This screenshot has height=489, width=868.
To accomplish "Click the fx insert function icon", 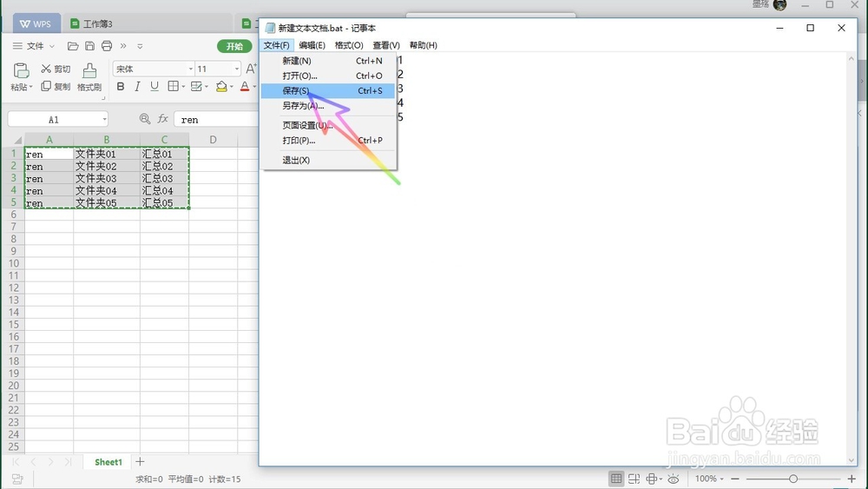I will (163, 119).
